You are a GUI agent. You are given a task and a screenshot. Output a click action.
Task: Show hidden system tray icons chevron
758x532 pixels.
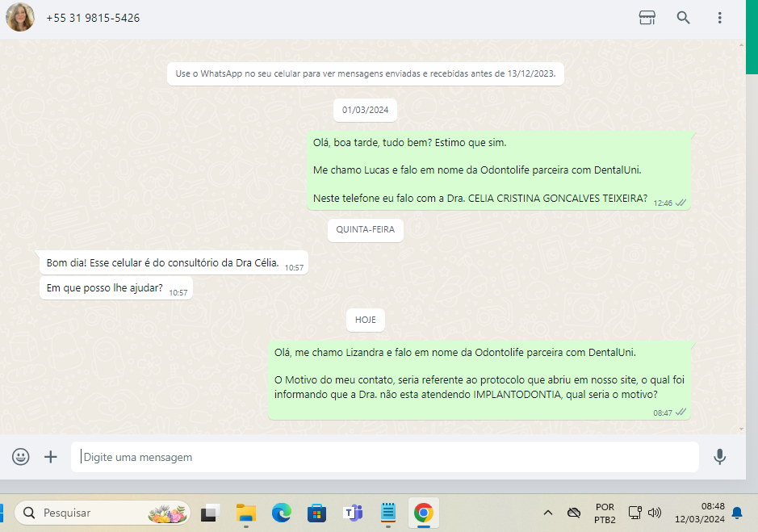tap(547, 513)
